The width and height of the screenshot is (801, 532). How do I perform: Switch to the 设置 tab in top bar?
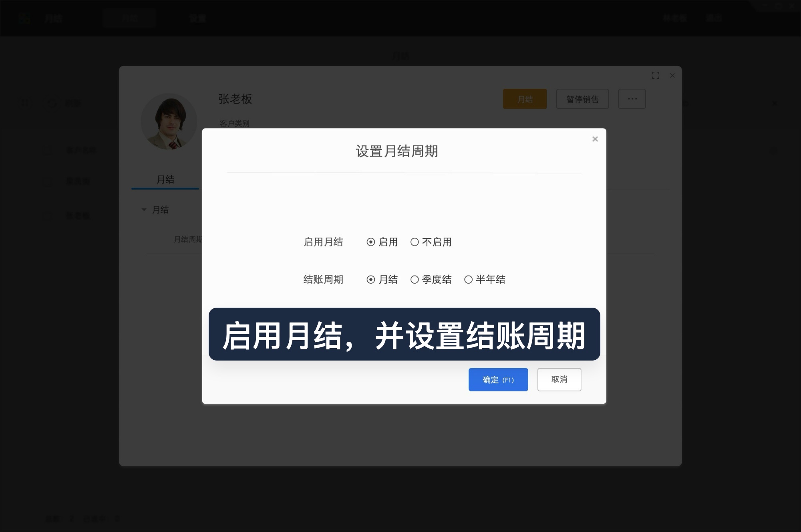[x=199, y=18]
